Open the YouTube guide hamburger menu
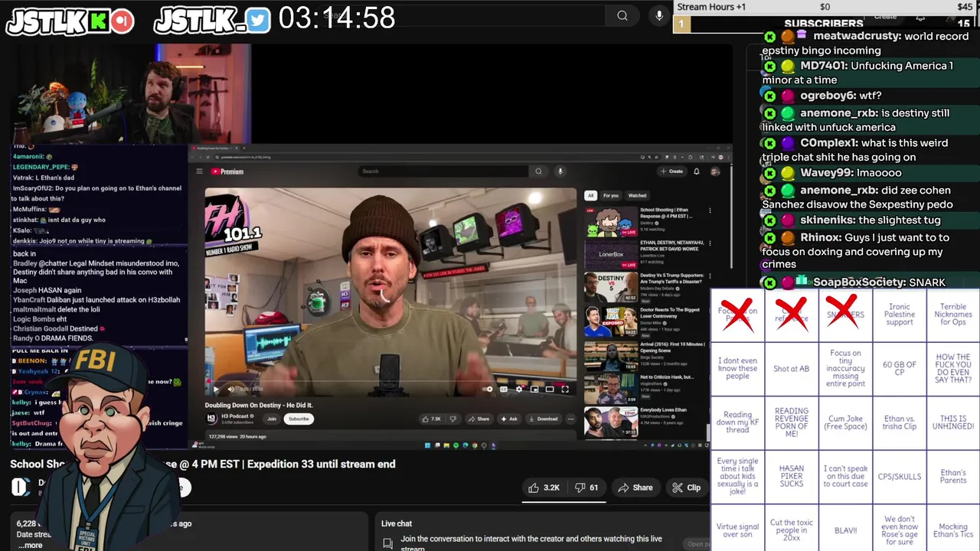This screenshot has width=980, height=551. point(199,171)
